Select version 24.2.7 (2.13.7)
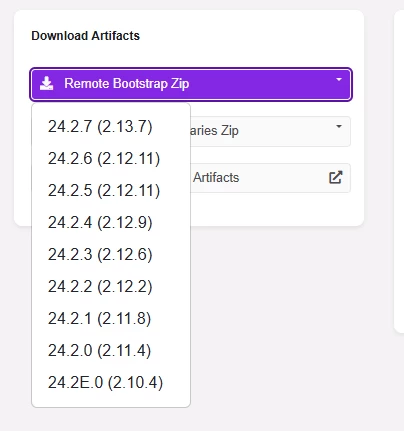Viewport: 404px width, 431px height. point(100,127)
